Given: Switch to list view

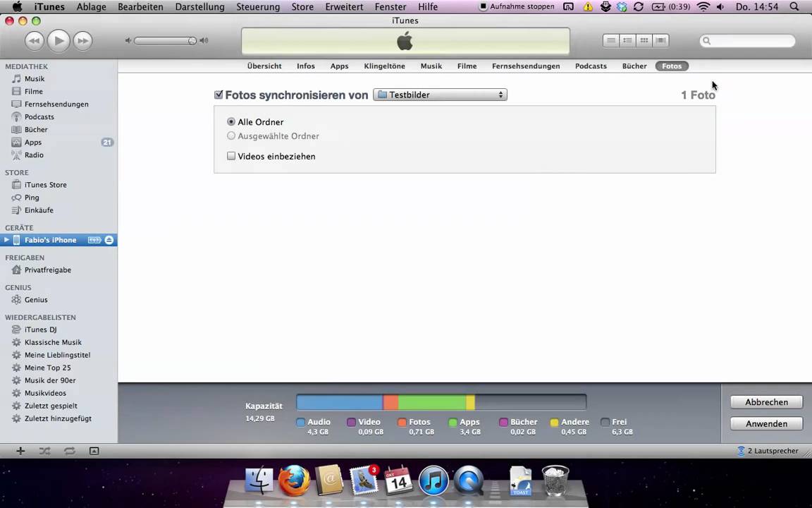Looking at the screenshot, I should (611, 40).
